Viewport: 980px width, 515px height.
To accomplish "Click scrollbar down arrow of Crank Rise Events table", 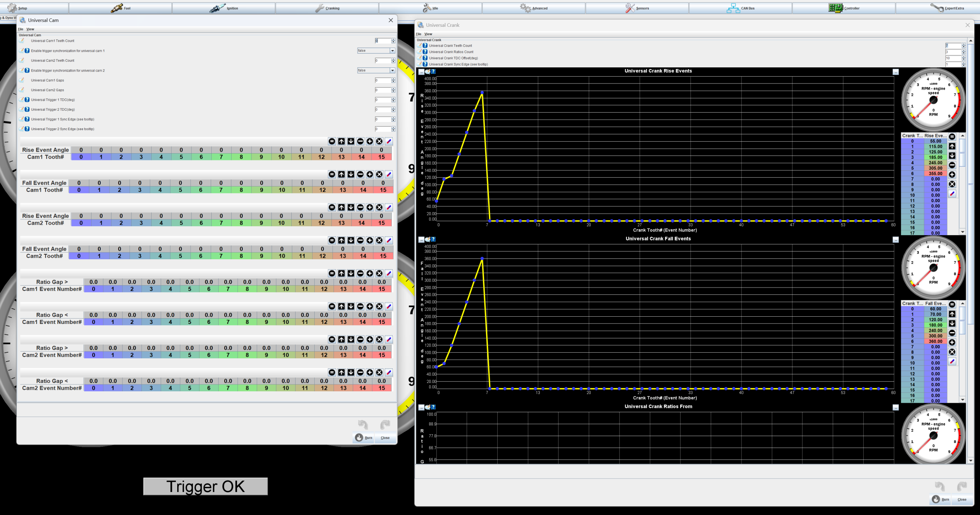I will [x=962, y=232].
